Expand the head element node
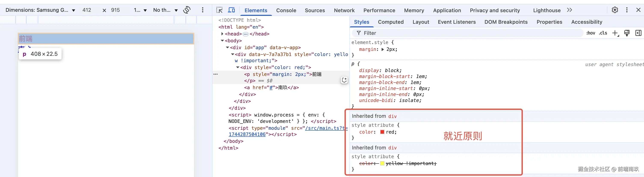This screenshot has width=644, height=177. 222,34
